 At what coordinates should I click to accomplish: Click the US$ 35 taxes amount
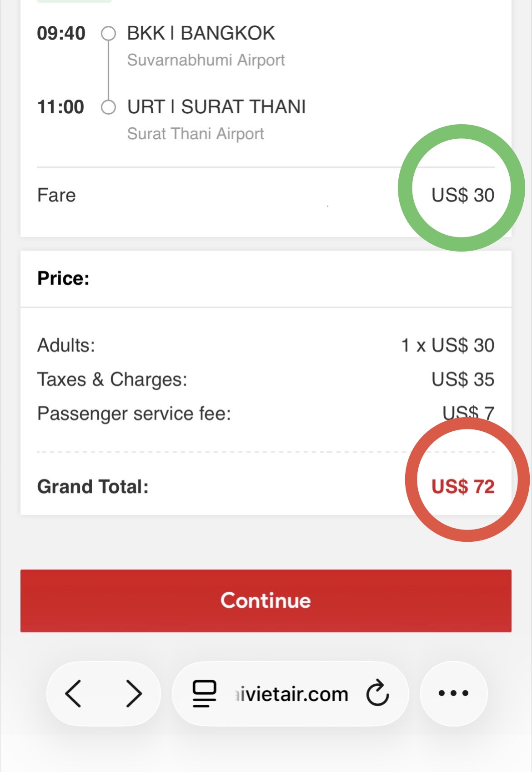tap(463, 379)
